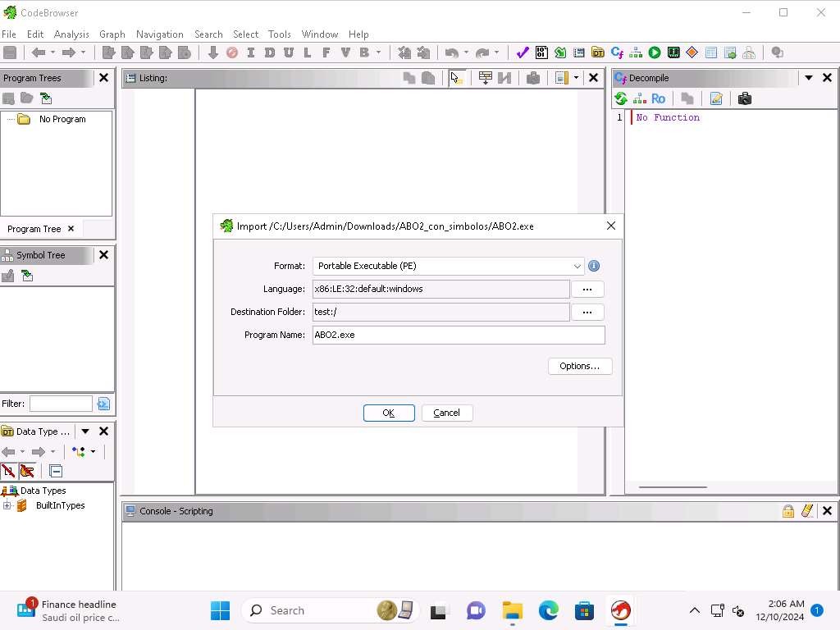
Task: Toggle the Console scroll lock icon
Action: tap(788, 511)
